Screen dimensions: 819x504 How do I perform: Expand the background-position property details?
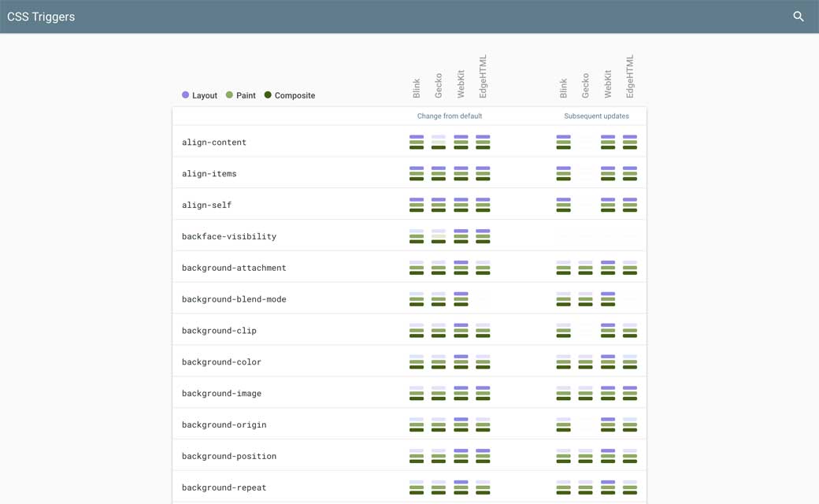click(228, 456)
